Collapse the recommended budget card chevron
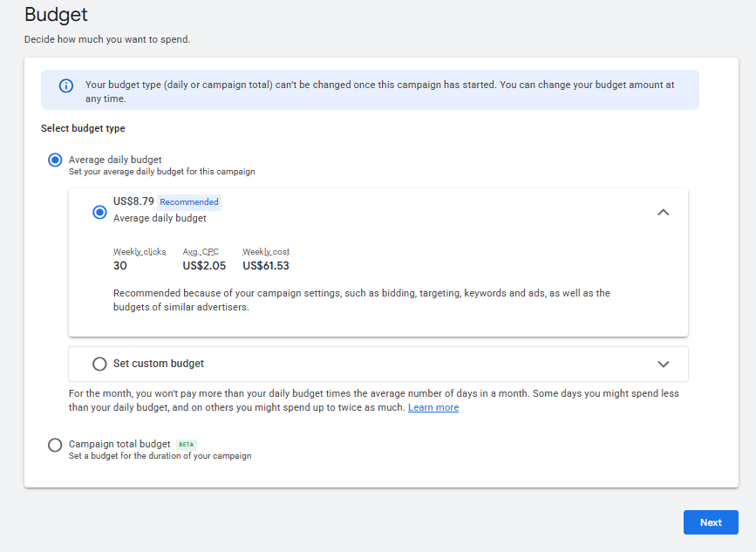This screenshot has height=552, width=756. pos(663,212)
